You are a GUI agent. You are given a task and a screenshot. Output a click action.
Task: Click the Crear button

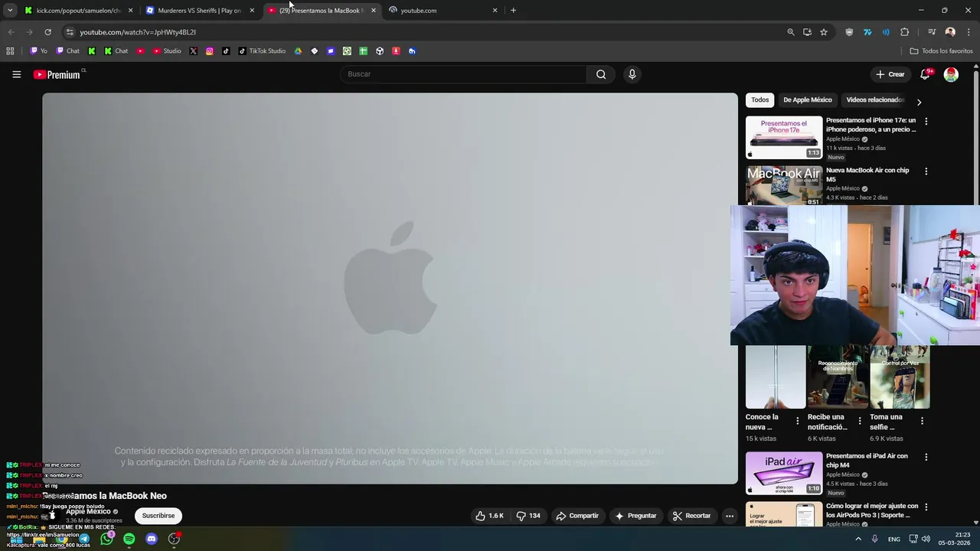tap(890, 74)
